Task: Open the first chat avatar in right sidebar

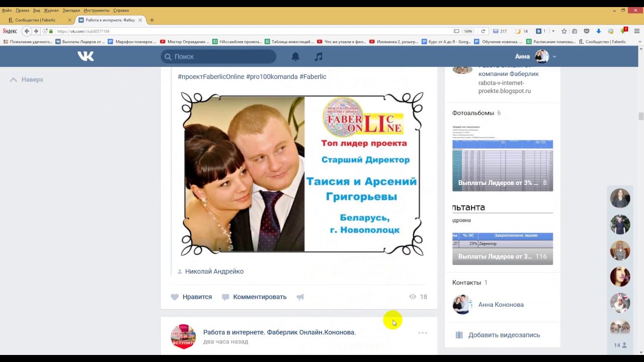Action: click(x=620, y=198)
